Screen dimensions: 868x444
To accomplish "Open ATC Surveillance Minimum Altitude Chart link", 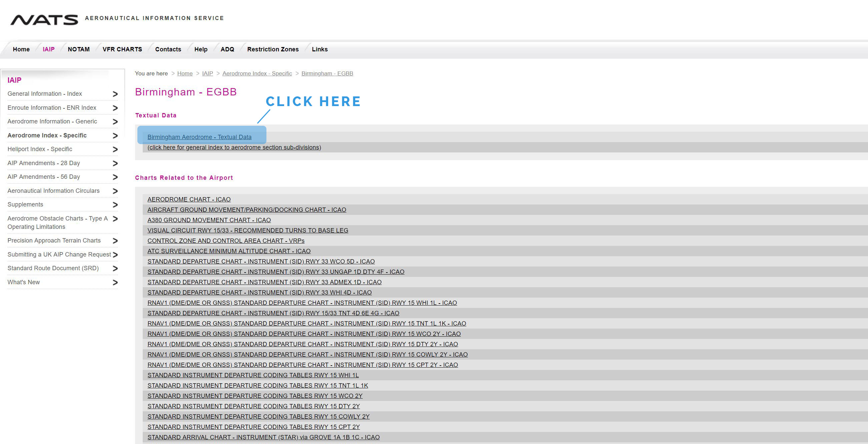I will click(x=229, y=251).
